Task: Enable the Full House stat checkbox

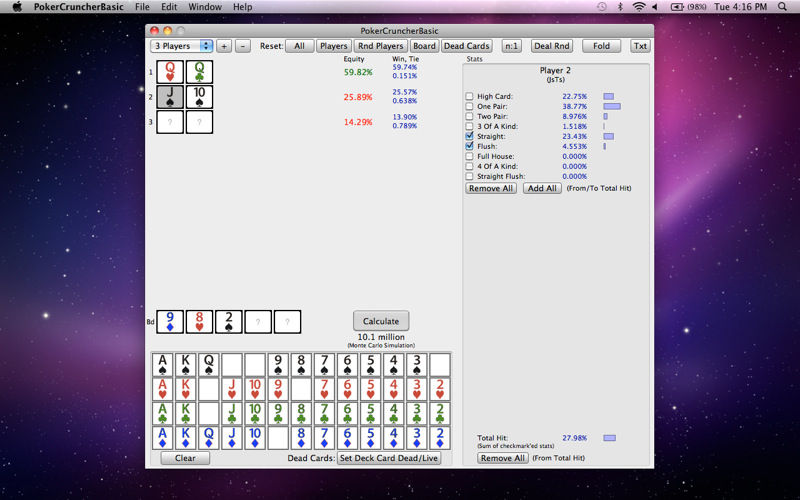Action: click(x=469, y=156)
